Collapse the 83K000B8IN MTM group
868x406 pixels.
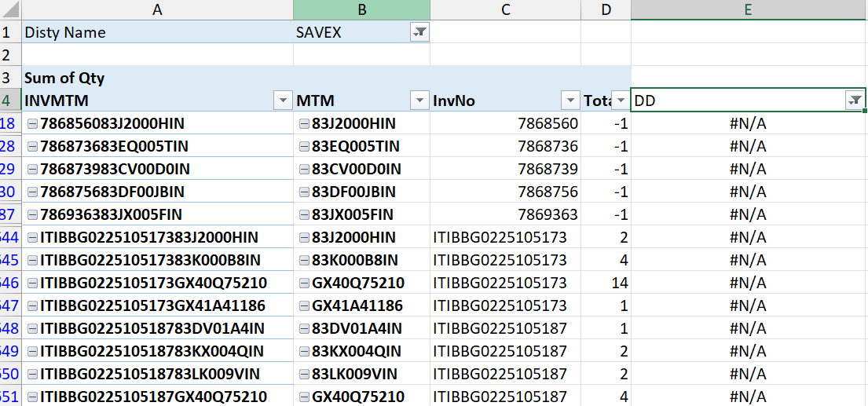[x=304, y=261]
